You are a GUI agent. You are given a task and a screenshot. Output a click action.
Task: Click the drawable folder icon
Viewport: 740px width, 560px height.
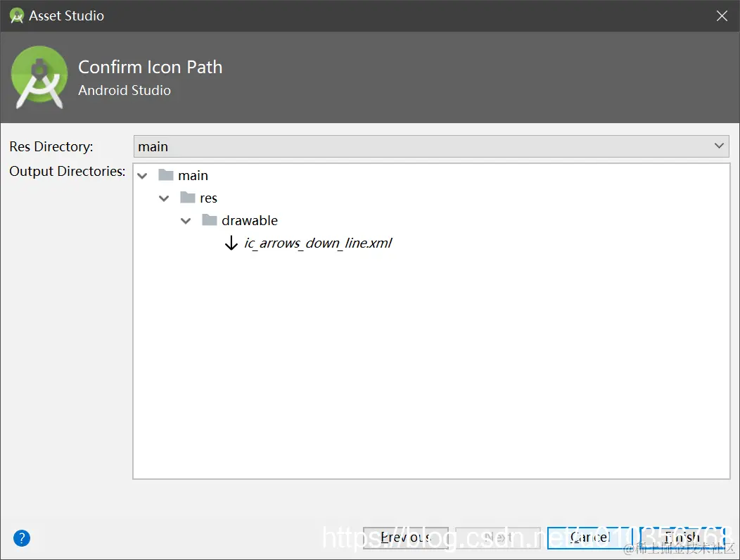click(x=209, y=220)
